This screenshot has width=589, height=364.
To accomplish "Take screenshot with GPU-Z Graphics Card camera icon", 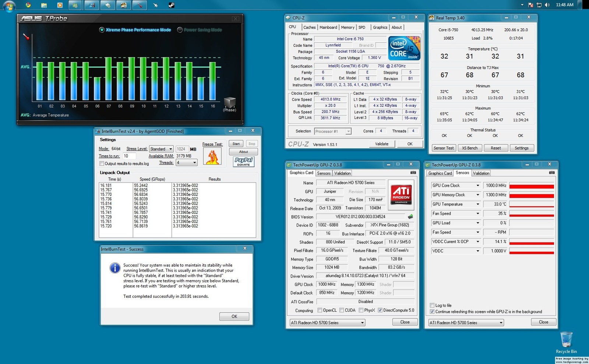I will coord(413,172).
